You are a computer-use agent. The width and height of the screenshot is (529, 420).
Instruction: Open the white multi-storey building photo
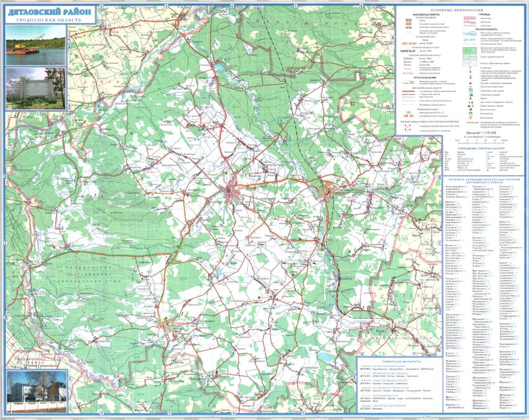tap(36, 90)
